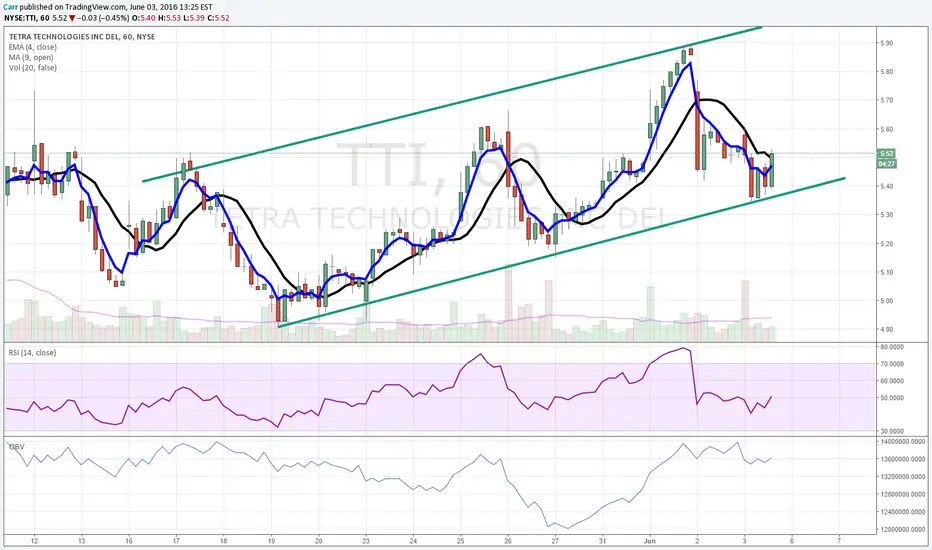The width and height of the screenshot is (932, 550).
Task: Select the OBV pane label
Action: click(16, 447)
